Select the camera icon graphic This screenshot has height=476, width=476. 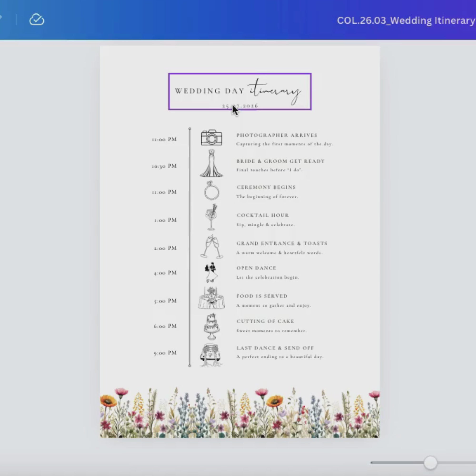click(x=211, y=138)
